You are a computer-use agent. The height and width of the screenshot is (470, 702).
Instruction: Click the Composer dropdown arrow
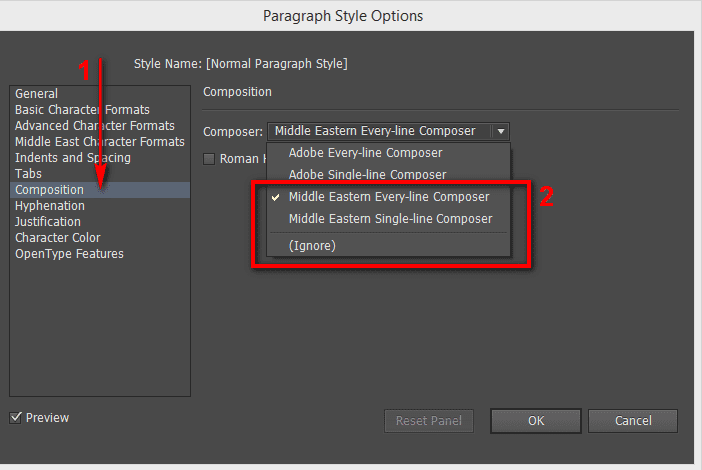pos(500,131)
